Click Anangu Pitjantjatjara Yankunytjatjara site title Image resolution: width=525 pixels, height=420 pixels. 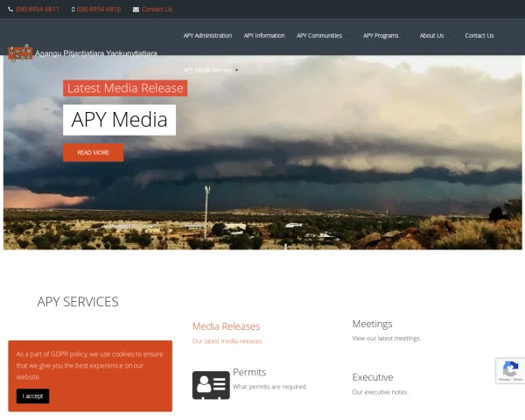coord(96,53)
